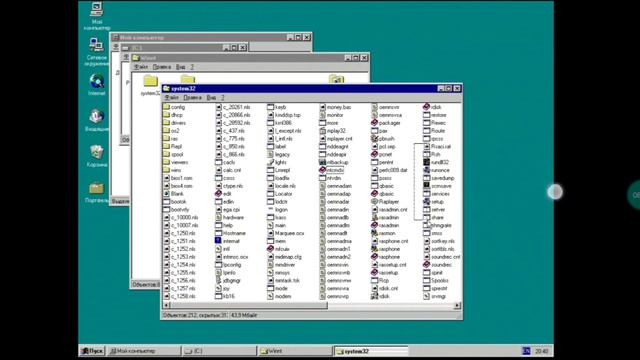Open the Портфель briefcase desktop icon
Viewport: 640px width, 360px height.
tap(97, 192)
